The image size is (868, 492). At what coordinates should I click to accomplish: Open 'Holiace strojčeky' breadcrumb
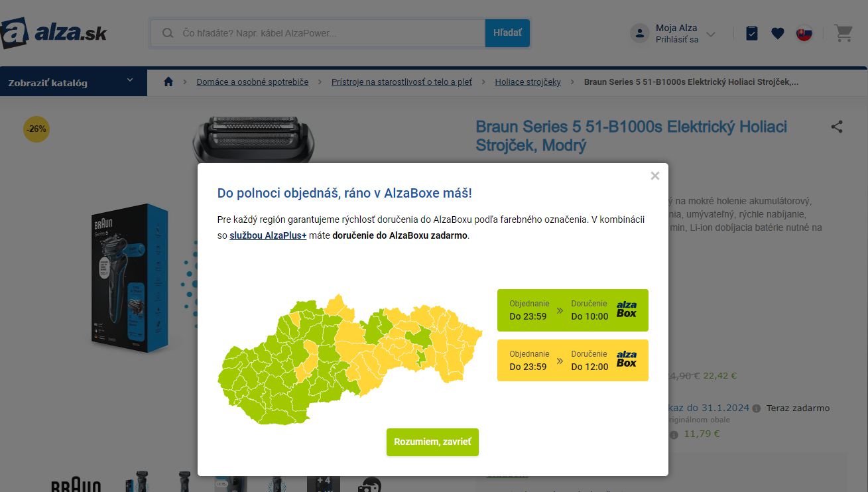528,82
